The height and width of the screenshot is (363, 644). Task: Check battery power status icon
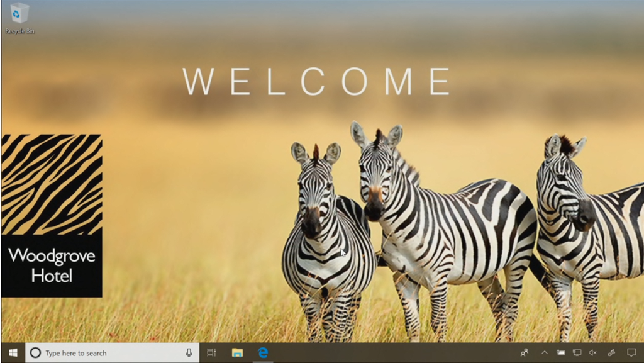[560, 353]
